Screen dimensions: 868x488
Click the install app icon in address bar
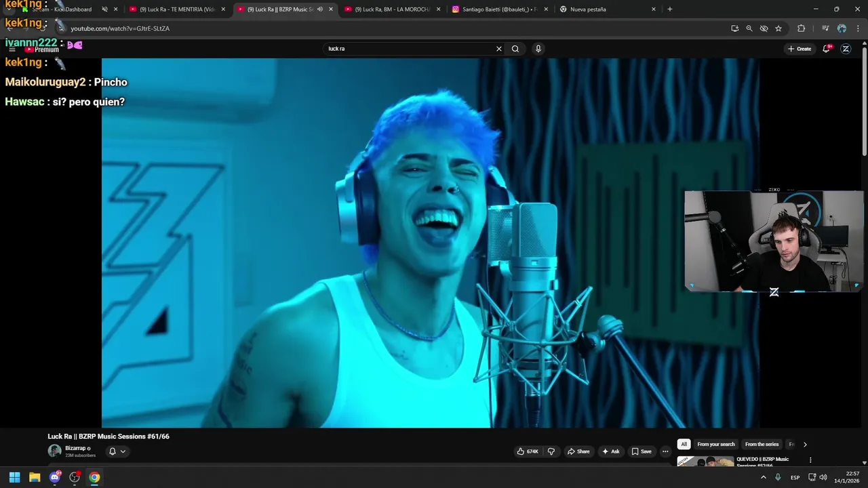coord(734,28)
